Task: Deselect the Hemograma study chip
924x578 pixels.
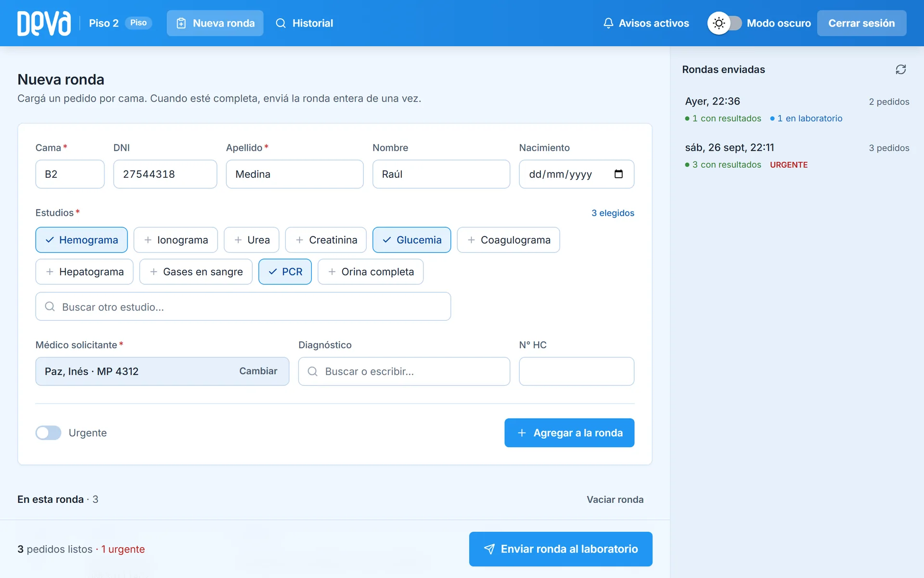Action: 81,240
